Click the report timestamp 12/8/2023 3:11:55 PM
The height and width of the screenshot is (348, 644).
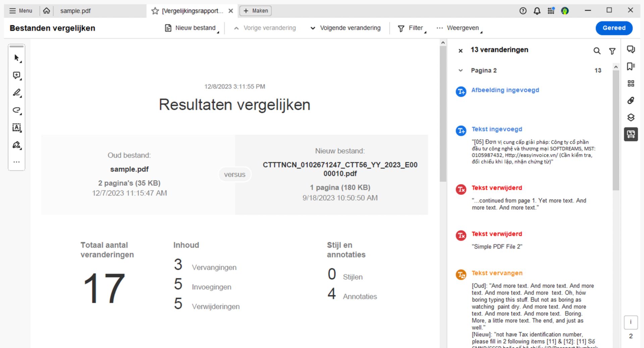click(235, 87)
